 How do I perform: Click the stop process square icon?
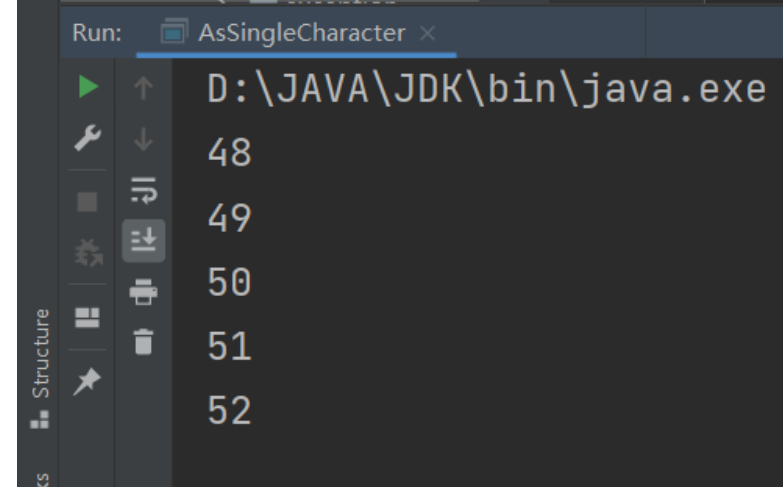click(x=88, y=201)
